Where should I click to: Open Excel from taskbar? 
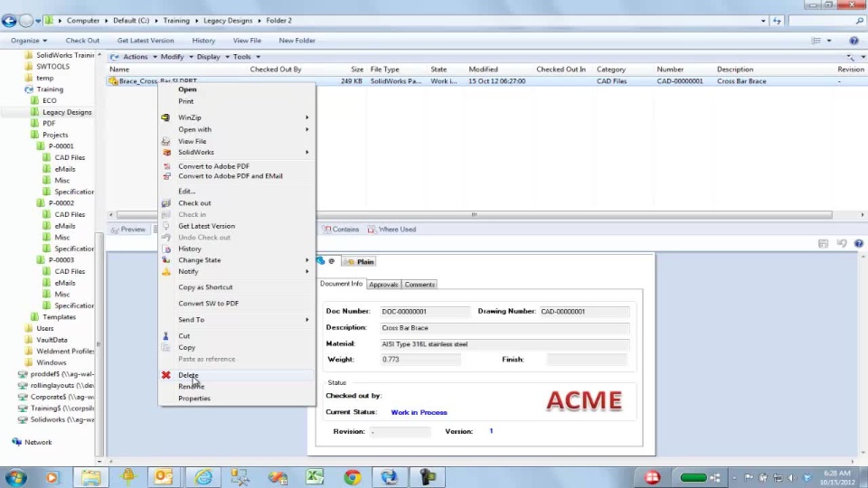[315, 477]
